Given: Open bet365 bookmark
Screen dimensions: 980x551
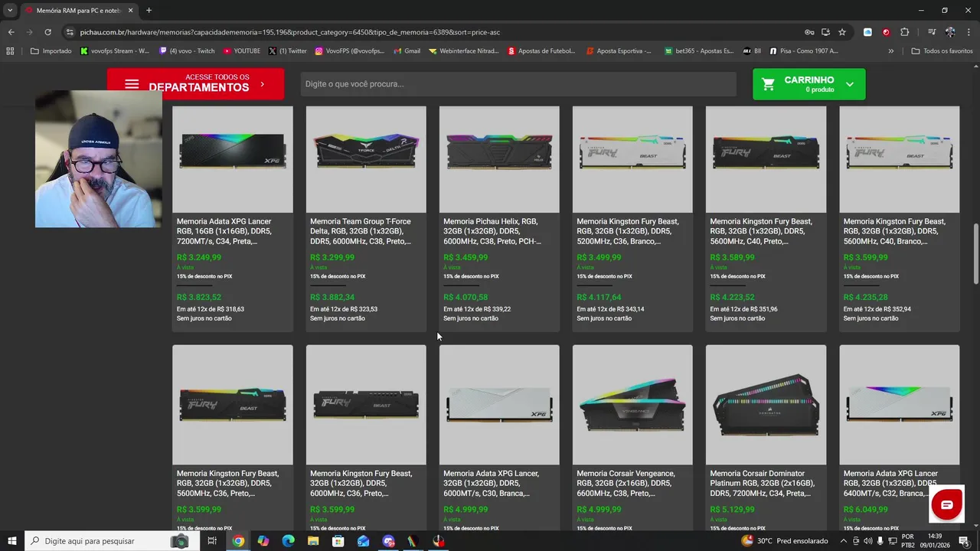Looking at the screenshot, I should pyautogui.click(x=698, y=51).
